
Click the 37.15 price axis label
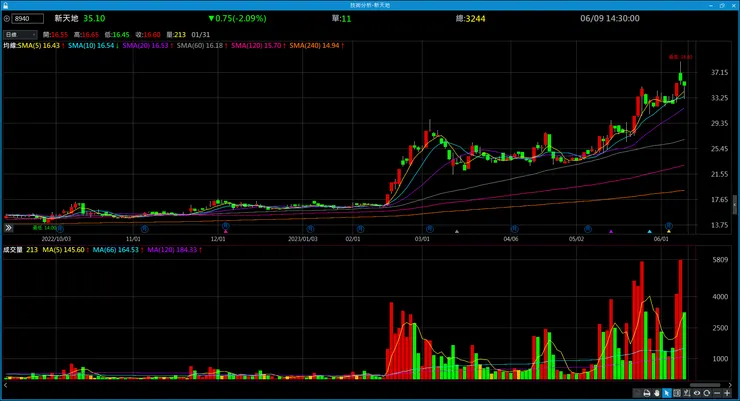point(719,73)
